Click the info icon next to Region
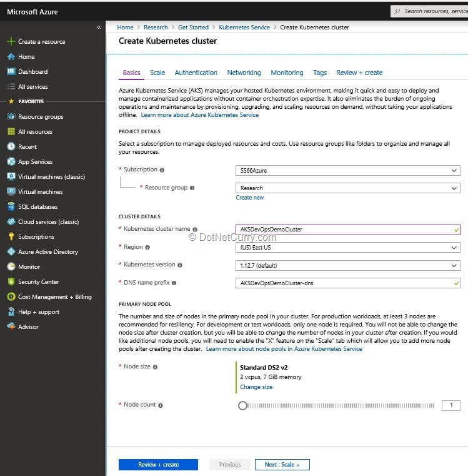 [147, 248]
